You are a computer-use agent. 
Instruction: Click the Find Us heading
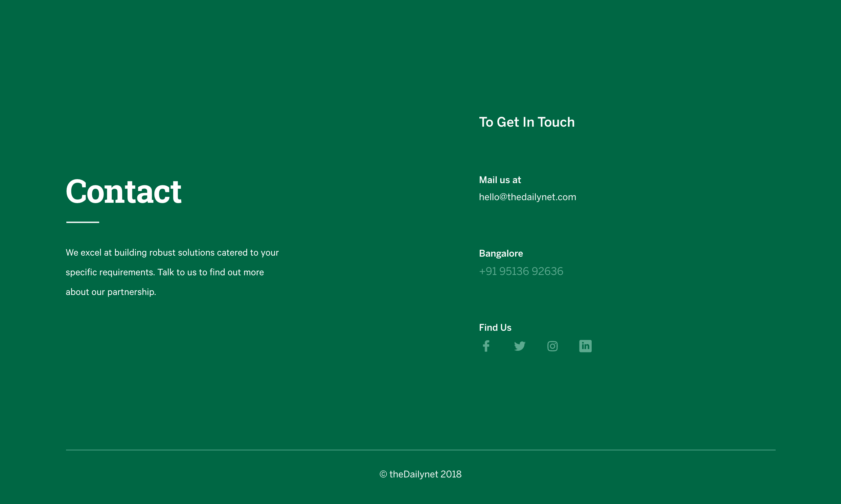pos(495,327)
